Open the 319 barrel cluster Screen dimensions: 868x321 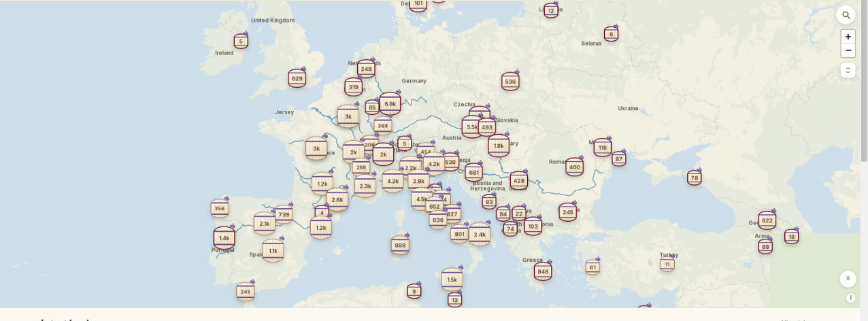353,87
